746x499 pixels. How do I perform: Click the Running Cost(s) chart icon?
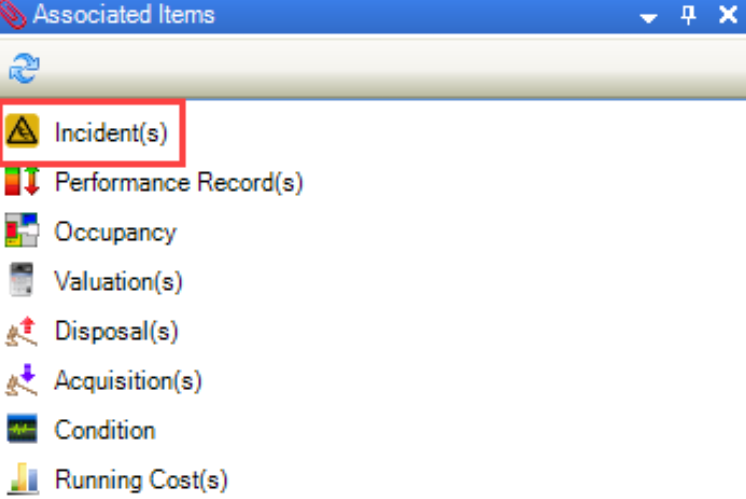tap(22, 479)
